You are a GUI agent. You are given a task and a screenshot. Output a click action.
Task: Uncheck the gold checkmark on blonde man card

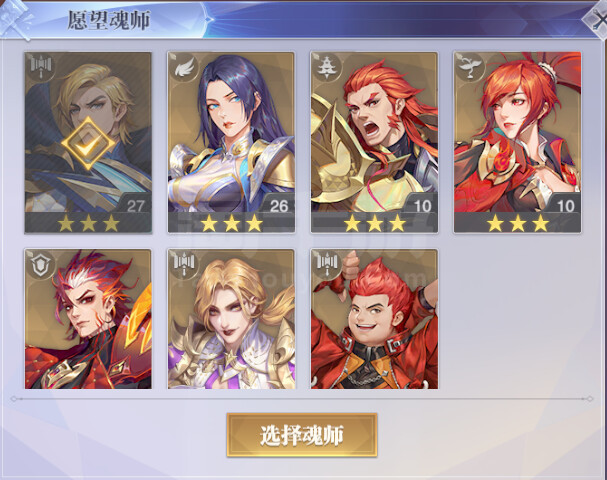point(88,144)
